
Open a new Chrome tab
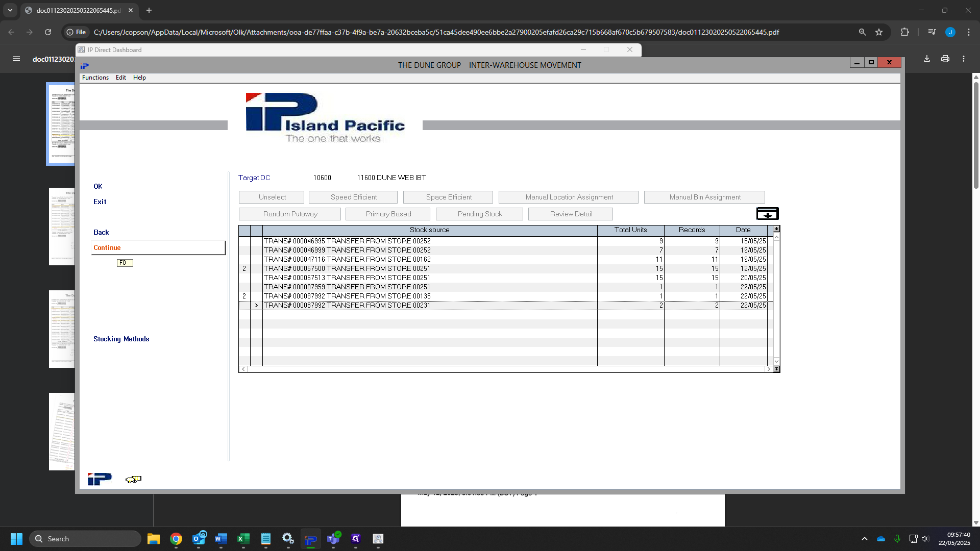(149, 10)
